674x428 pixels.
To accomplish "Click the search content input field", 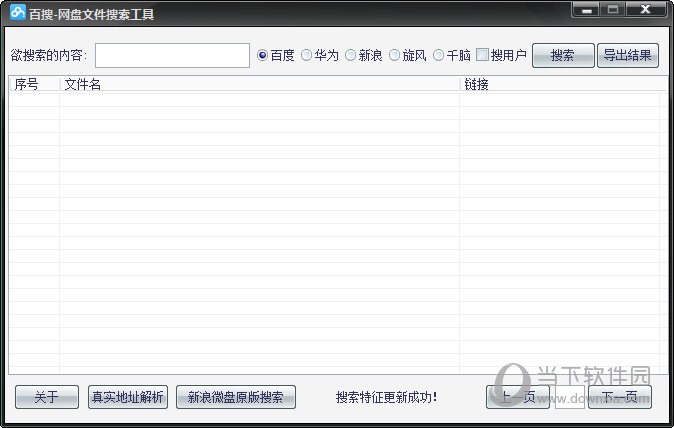I will [172, 55].
